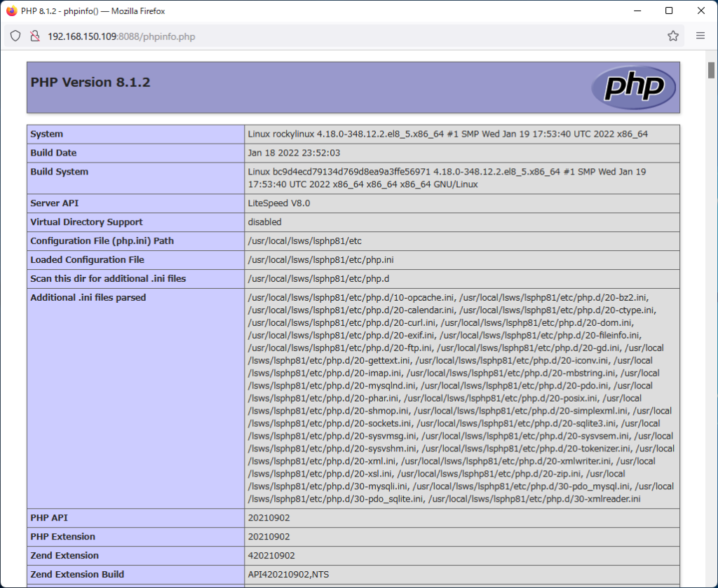Select the LiteSpeed V8.0 Server API value
The height and width of the screenshot is (588, 718).
pos(280,203)
